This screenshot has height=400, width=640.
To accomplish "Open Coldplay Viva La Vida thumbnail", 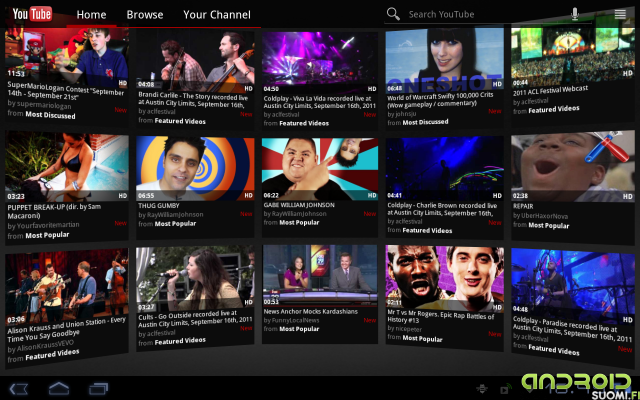I will click(x=320, y=62).
